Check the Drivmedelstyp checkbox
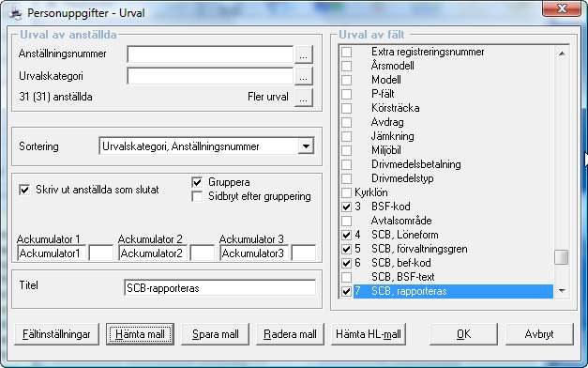The height and width of the screenshot is (368, 588). [x=346, y=178]
